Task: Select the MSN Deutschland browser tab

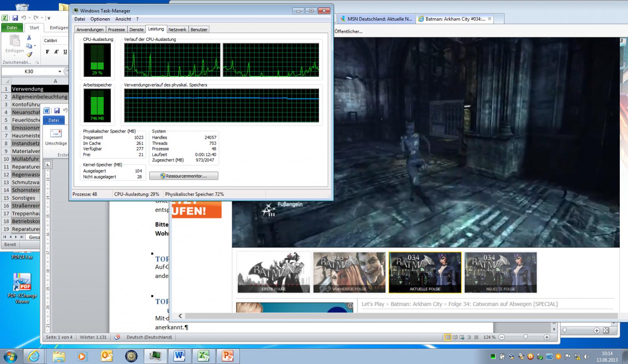Action: point(376,19)
